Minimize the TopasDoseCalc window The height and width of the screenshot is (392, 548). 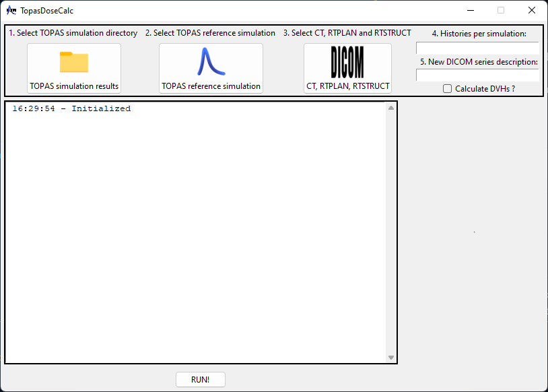coord(470,10)
